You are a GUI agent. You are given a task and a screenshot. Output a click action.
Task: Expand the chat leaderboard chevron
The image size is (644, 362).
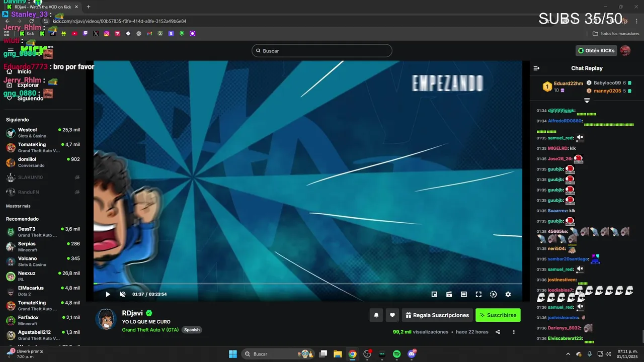[587, 101]
